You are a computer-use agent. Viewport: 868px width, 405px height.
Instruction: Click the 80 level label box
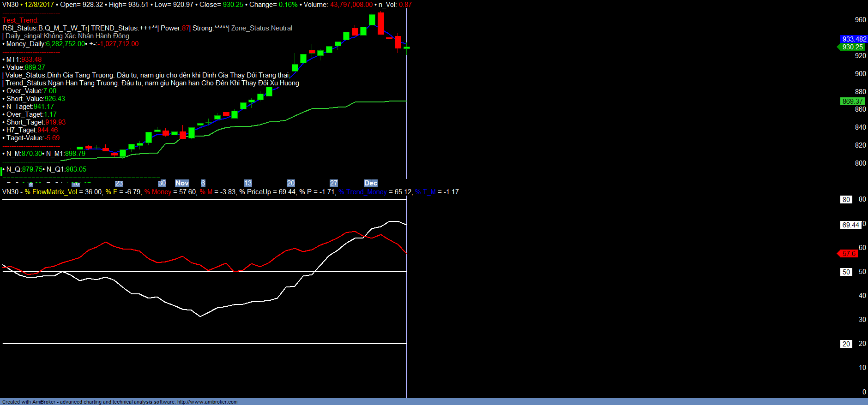tap(846, 200)
